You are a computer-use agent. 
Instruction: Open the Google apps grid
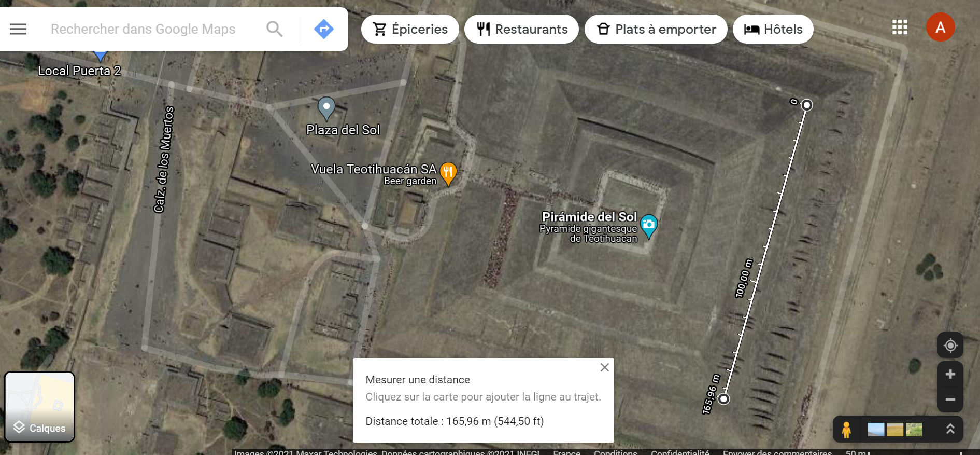coord(900,27)
